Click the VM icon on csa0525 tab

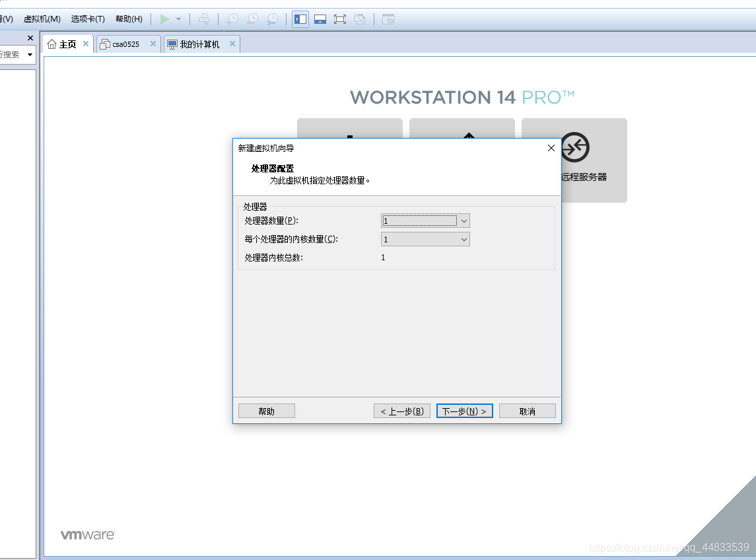pos(104,44)
